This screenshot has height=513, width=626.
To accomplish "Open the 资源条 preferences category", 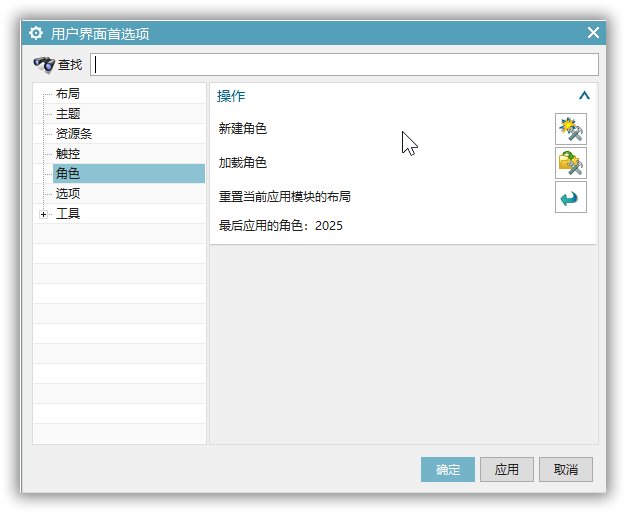I will [74, 134].
